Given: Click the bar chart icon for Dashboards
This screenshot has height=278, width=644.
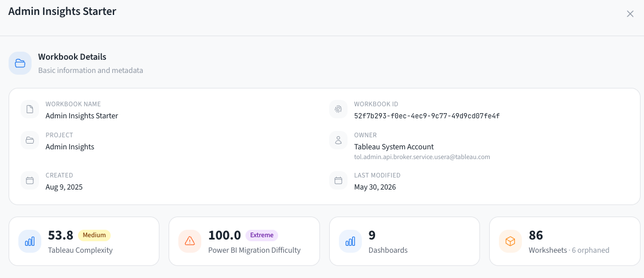Looking at the screenshot, I should 350,241.
